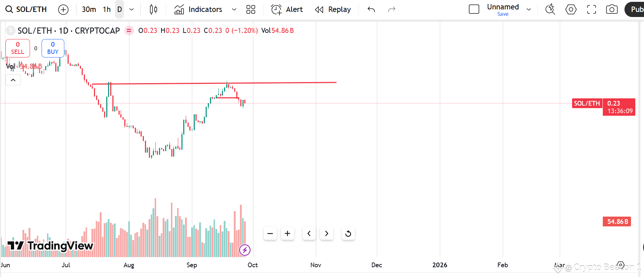Switch to 30m timeframe
Screen dimensions: 644x277
coord(89,10)
